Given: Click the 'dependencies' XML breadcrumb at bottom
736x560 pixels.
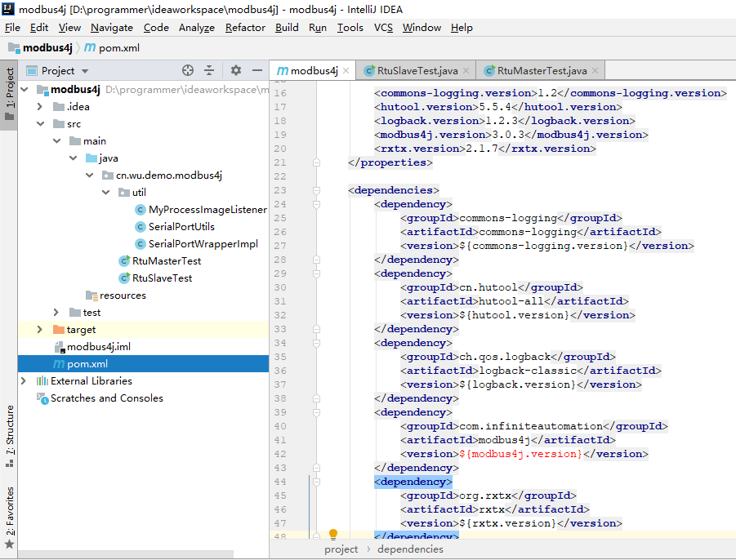Looking at the screenshot, I should (410, 549).
